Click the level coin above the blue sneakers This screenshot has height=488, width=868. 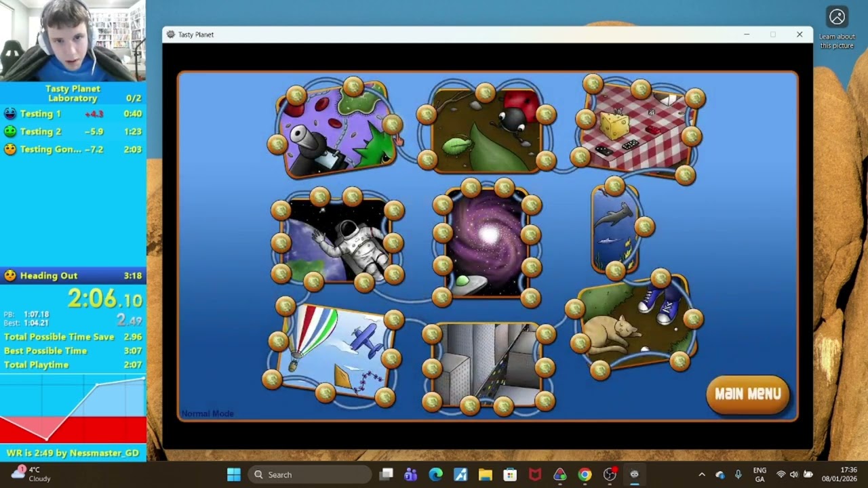pos(660,278)
